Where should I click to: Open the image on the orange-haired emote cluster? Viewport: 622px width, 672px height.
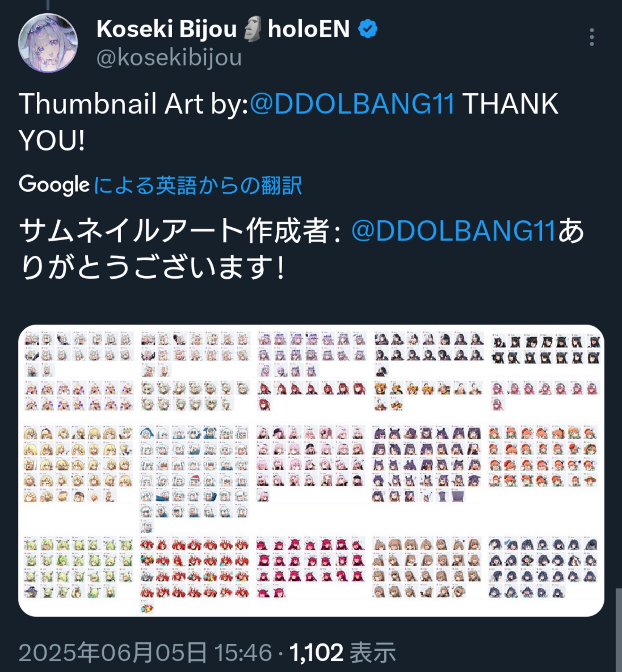point(543,456)
